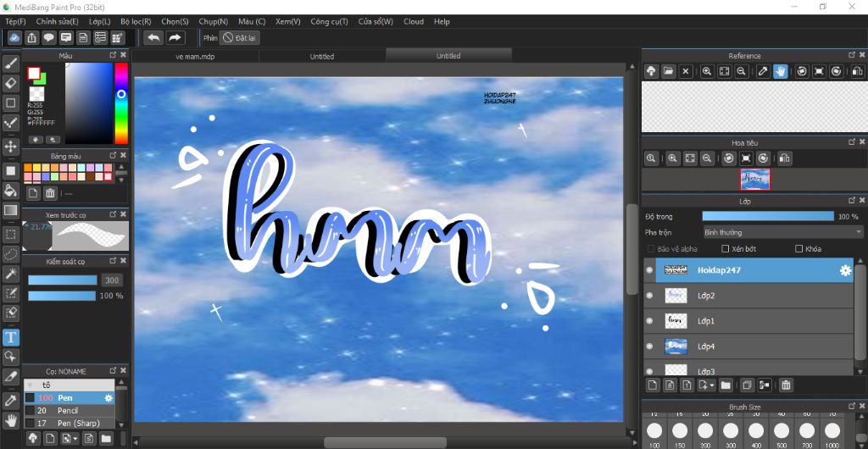The height and width of the screenshot is (449, 868).
Task: Select the Eyedropper tool in left toolbar
Action: (x=10, y=401)
